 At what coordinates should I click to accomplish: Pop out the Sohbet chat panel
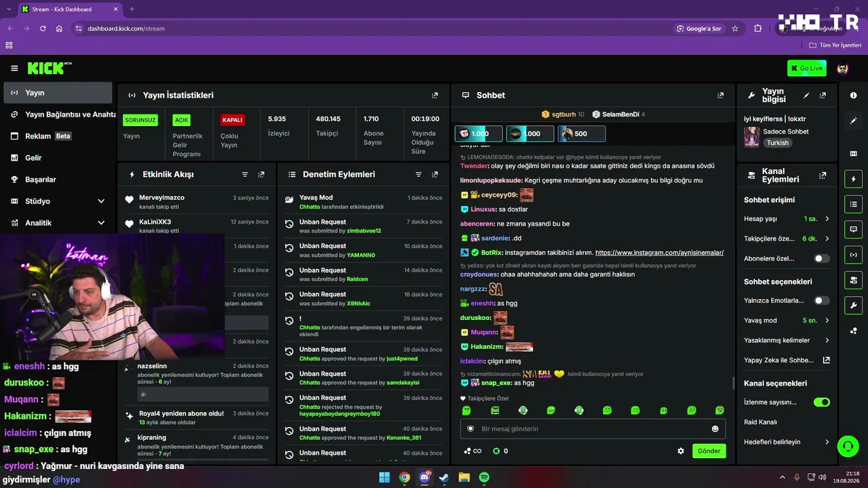tap(720, 96)
